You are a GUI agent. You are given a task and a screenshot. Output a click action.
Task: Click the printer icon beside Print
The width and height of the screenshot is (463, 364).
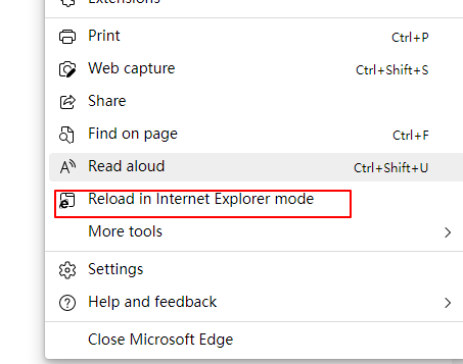click(67, 36)
